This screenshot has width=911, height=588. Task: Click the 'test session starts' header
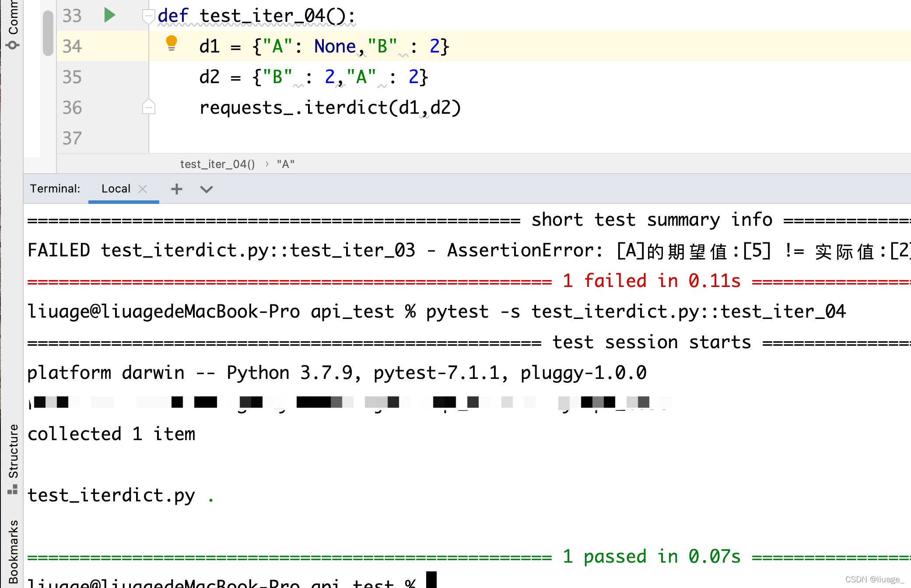tap(652, 342)
